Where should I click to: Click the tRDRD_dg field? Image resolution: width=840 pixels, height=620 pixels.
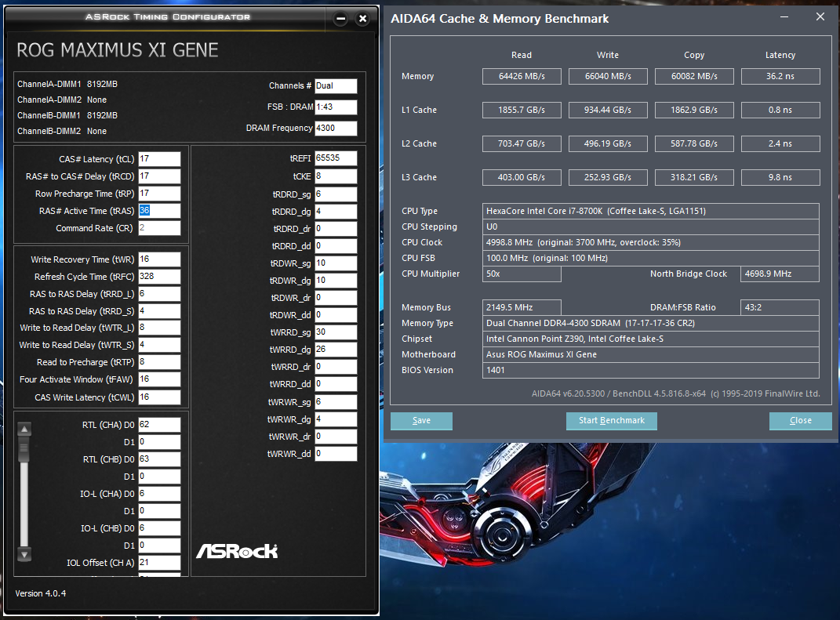tap(336, 212)
